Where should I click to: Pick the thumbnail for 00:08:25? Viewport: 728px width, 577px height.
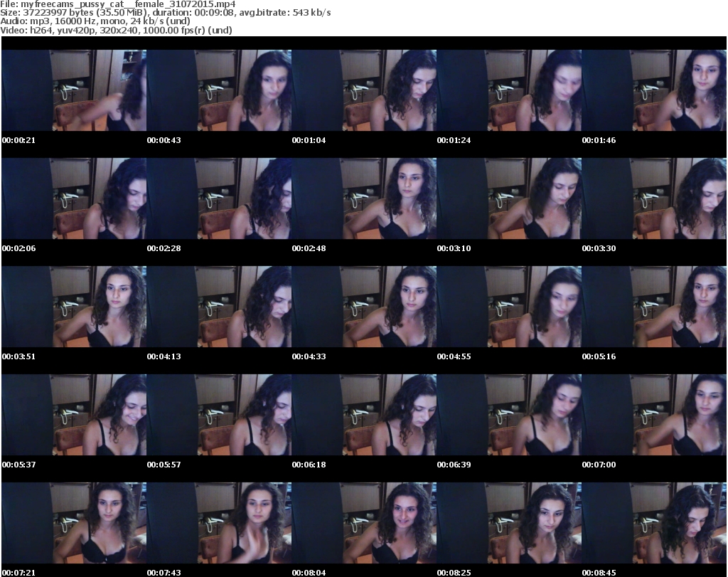pyautogui.click(x=509, y=523)
